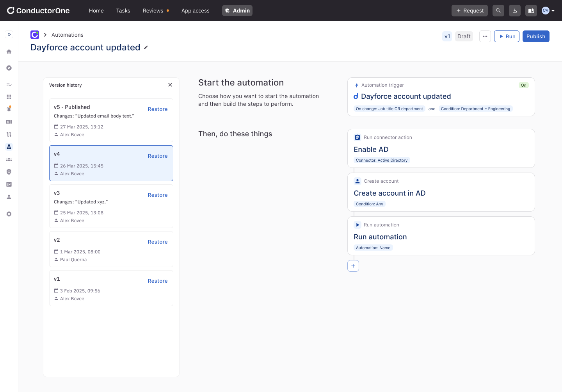Select the v5 - Published version card
This screenshot has width=562, height=392.
(111, 120)
